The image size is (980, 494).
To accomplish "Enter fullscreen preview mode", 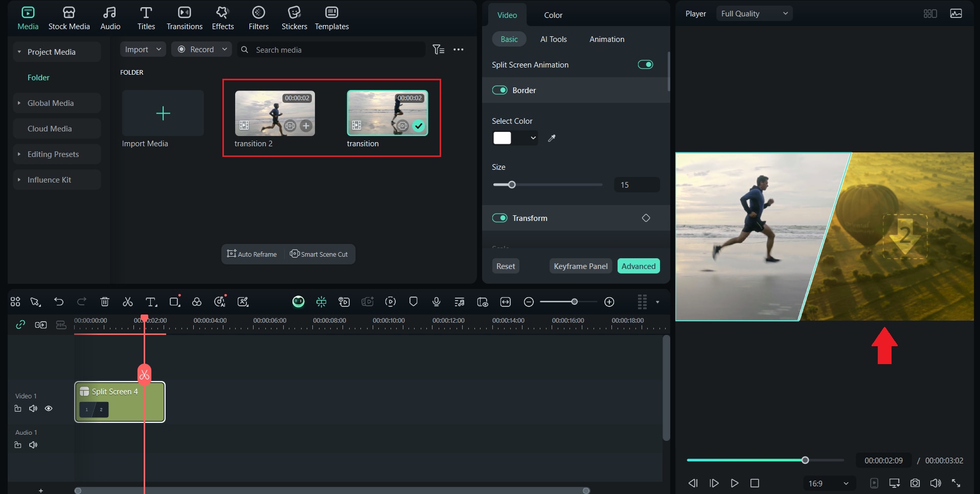I will point(956,483).
